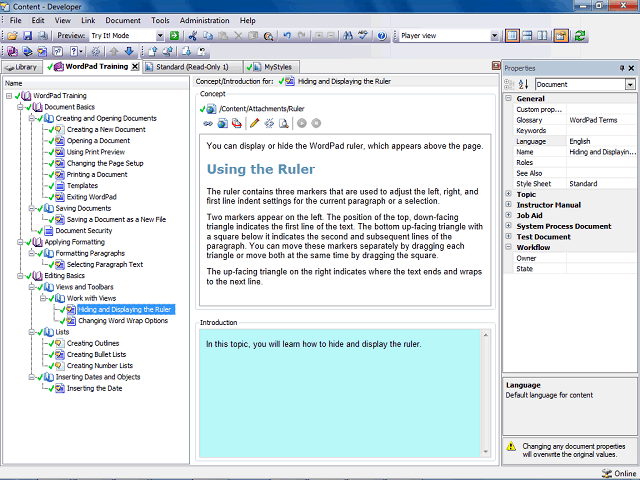Run the spelling check ABC icon

click(363, 36)
